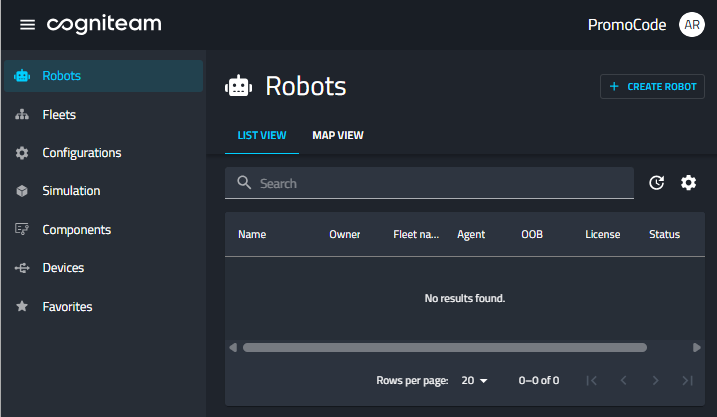Viewport: 717px width, 417px height.
Task: Open the Robots menu item
Action: click(103, 76)
